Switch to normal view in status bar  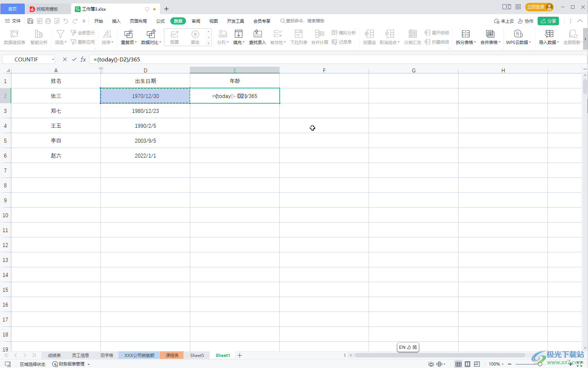tap(458, 364)
